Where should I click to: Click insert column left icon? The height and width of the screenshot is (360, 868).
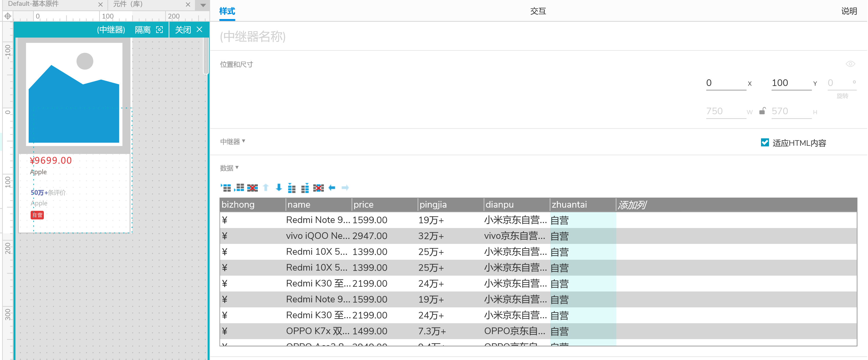[x=292, y=188]
